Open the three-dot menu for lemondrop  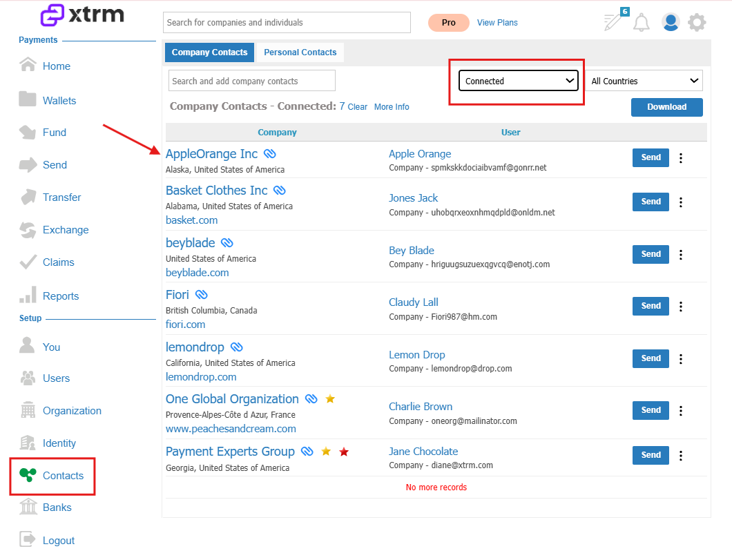click(681, 359)
